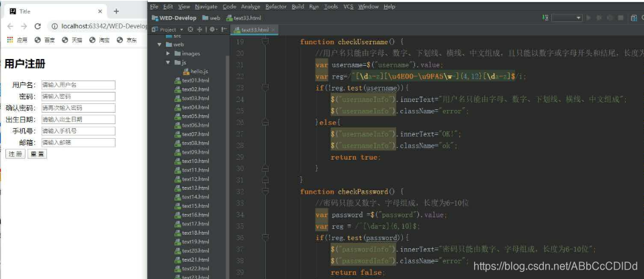The height and width of the screenshot is (279, 644).
Task: Click the 注册 register button
Action: pos(15,154)
